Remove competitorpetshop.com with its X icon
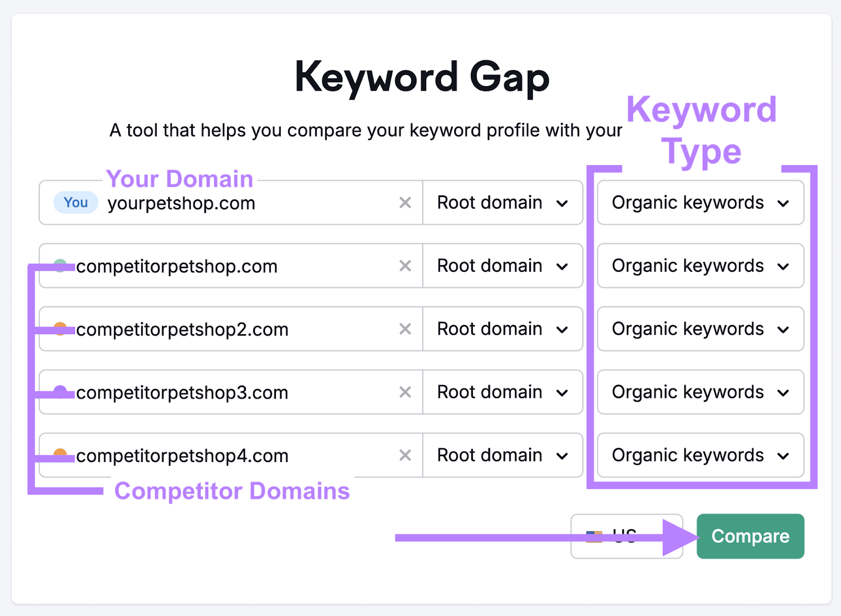Image resolution: width=841 pixels, height=616 pixels. (405, 266)
